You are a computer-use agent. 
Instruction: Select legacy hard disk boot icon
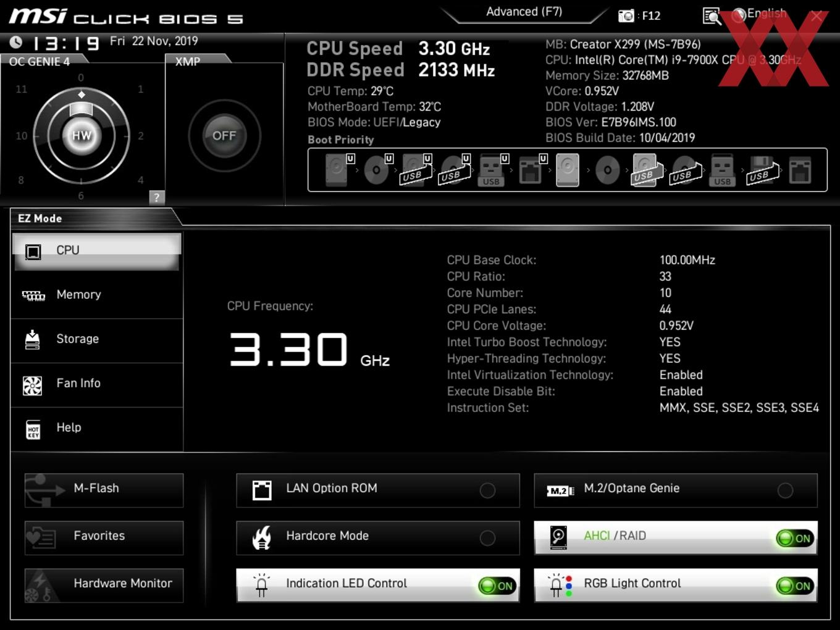point(568,170)
